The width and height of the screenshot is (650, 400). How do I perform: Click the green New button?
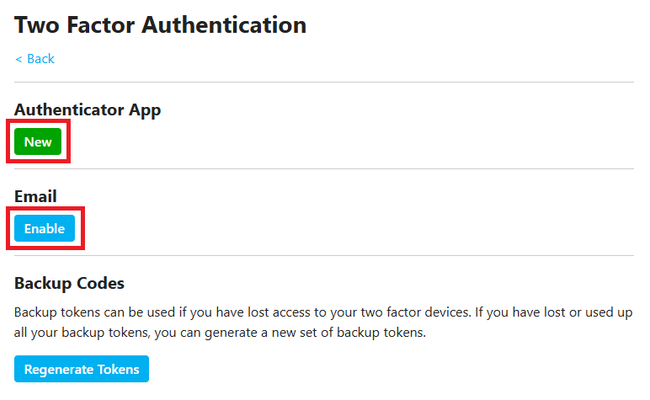38,142
